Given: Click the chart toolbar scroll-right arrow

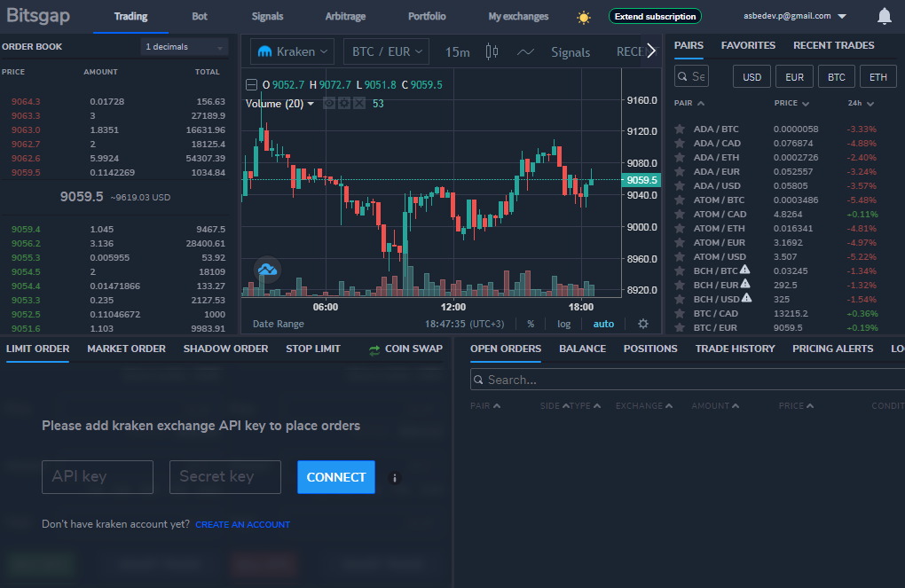Looking at the screenshot, I should coord(651,51).
